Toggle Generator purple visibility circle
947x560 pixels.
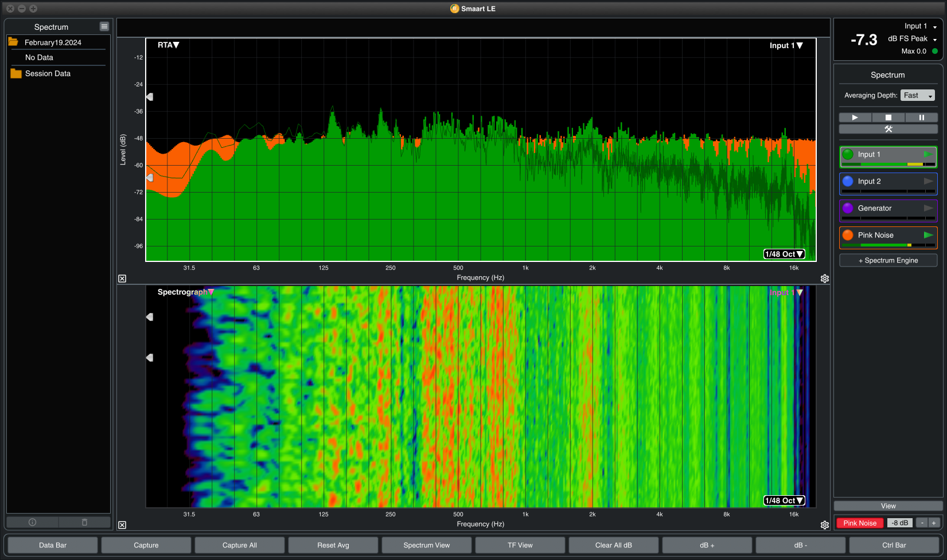848,208
